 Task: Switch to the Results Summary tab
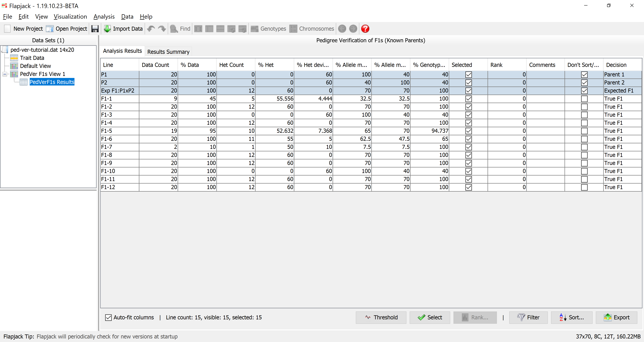[168, 52]
